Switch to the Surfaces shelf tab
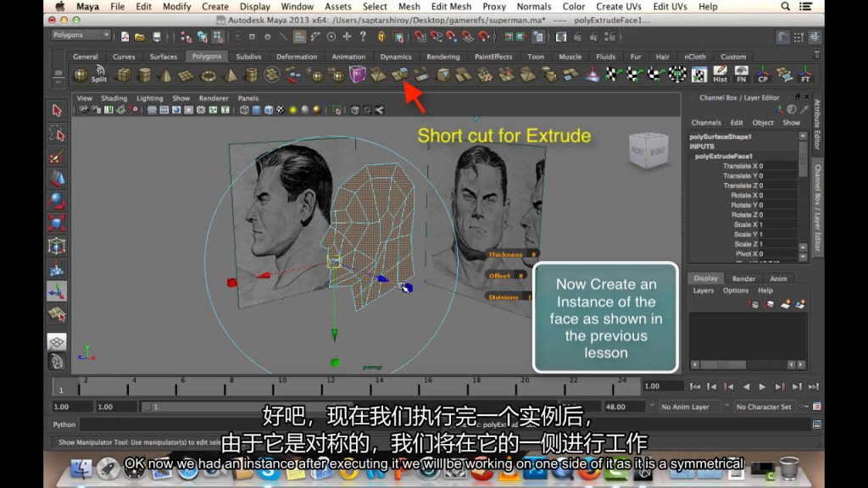The height and width of the screenshot is (488, 868). pyautogui.click(x=164, y=57)
